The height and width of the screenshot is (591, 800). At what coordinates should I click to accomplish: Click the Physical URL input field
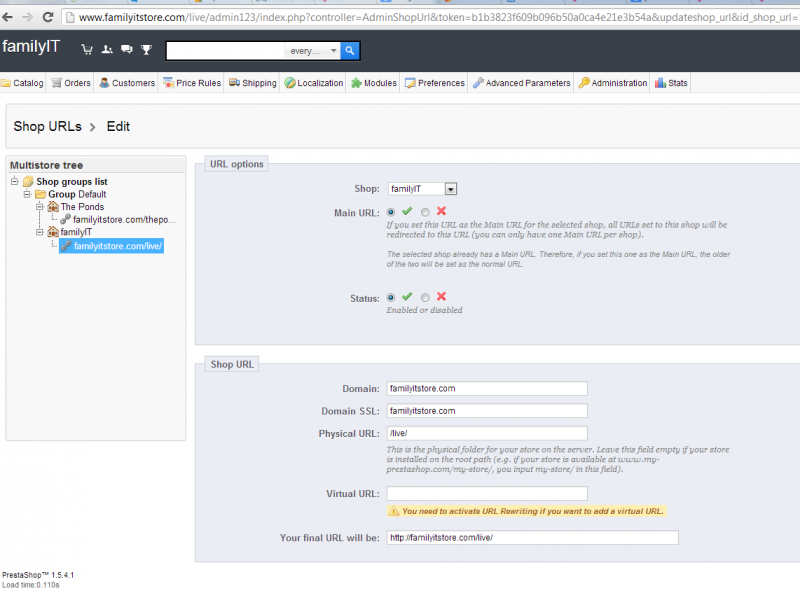coord(487,433)
